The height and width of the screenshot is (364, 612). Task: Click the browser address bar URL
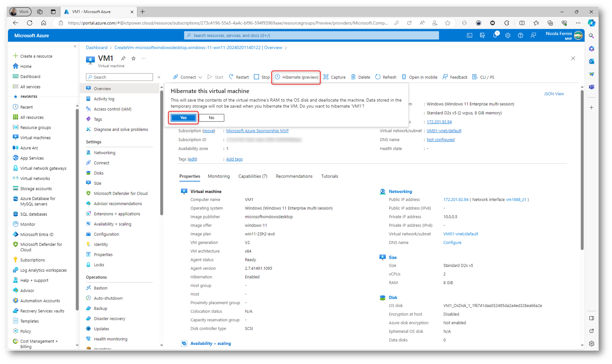(x=228, y=23)
